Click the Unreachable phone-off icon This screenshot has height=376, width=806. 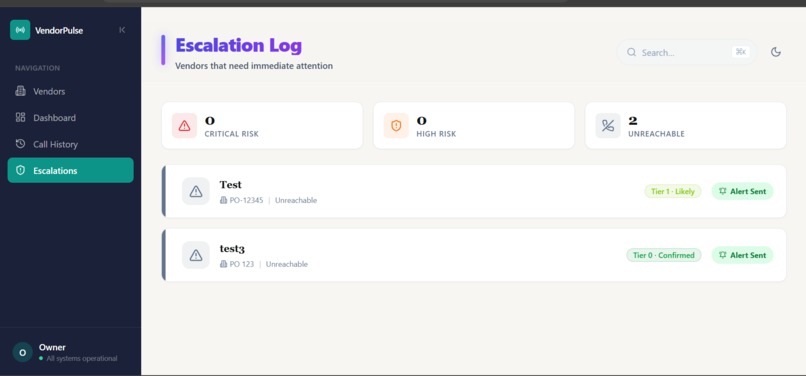pyautogui.click(x=608, y=126)
